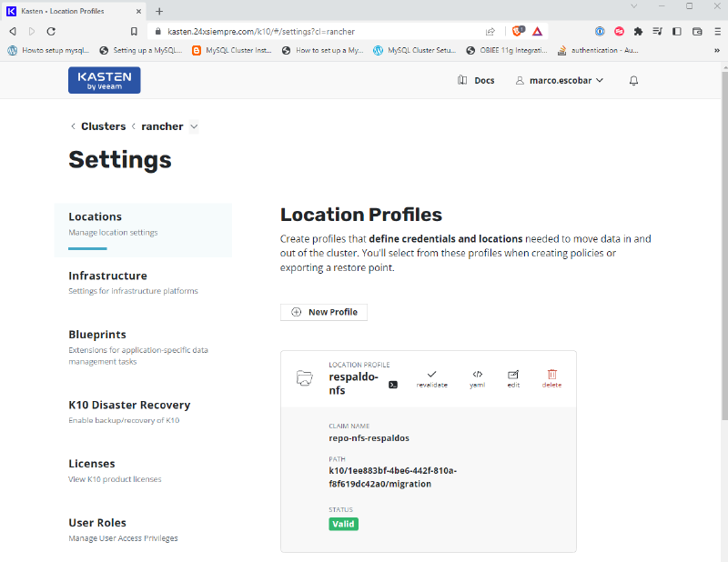Open marco.escobar user menu
The height and width of the screenshot is (562, 728).
pyautogui.click(x=560, y=80)
